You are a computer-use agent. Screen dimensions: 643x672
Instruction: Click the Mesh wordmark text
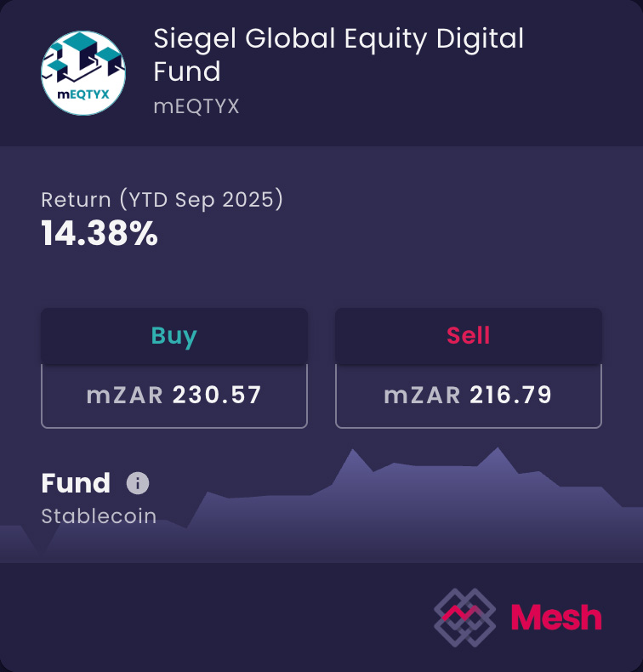[x=556, y=618]
